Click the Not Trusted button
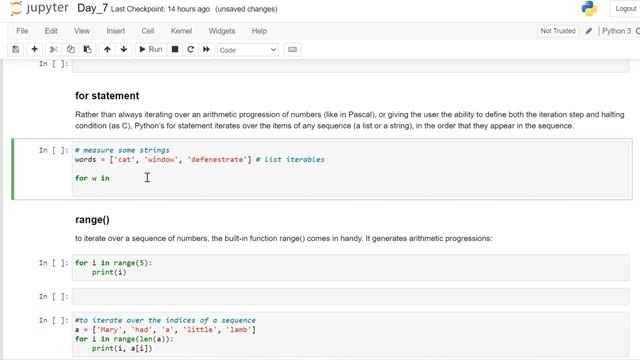This screenshot has height=360, width=640. (558, 31)
